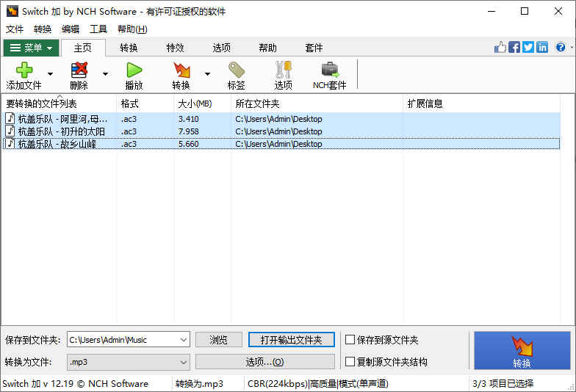This screenshot has height=392, width=576.
Task: Click the large blue 转换 button
Action: pyautogui.click(x=522, y=351)
